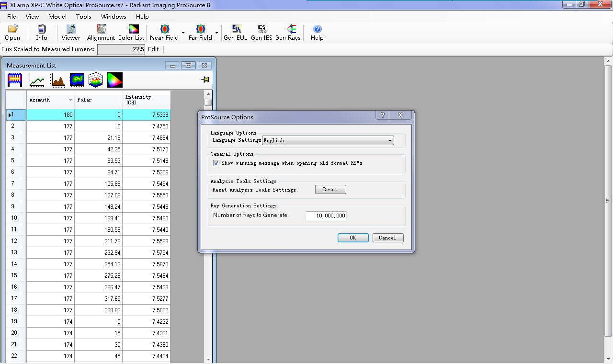Click the Measurement List vertical scrollbar thumb

tap(208, 102)
